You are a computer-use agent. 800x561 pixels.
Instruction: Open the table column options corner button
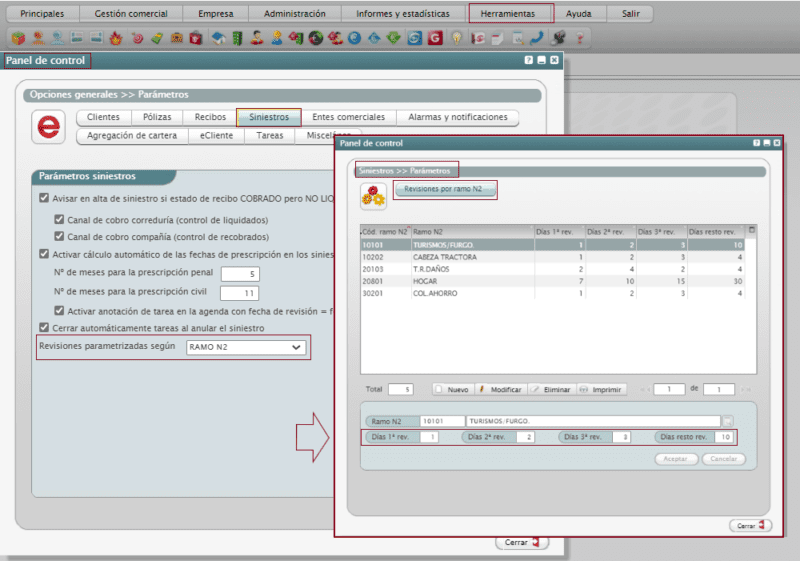pyautogui.click(x=752, y=230)
